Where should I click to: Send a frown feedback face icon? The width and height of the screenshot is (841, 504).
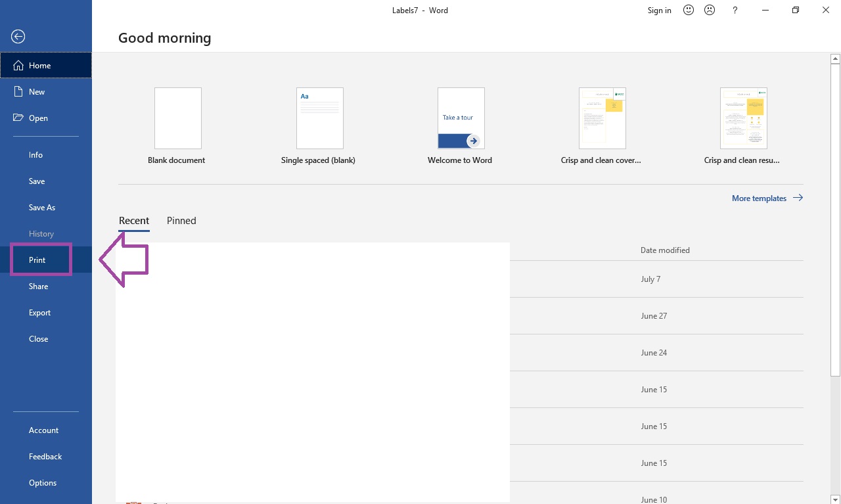click(710, 10)
